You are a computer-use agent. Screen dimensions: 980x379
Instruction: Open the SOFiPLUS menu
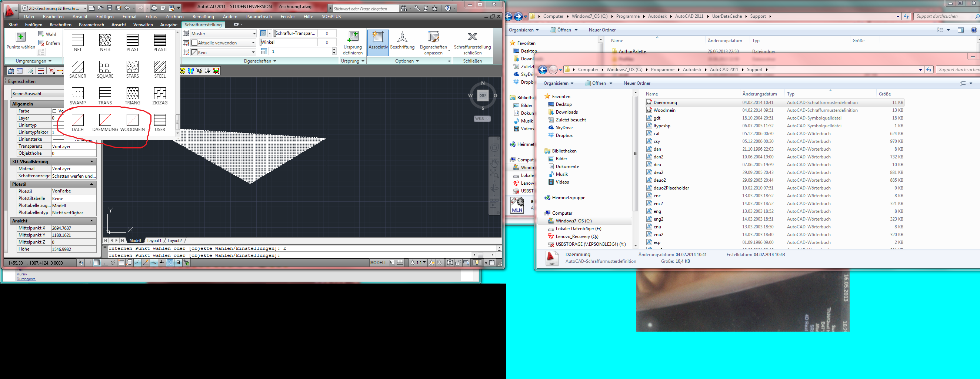click(331, 17)
